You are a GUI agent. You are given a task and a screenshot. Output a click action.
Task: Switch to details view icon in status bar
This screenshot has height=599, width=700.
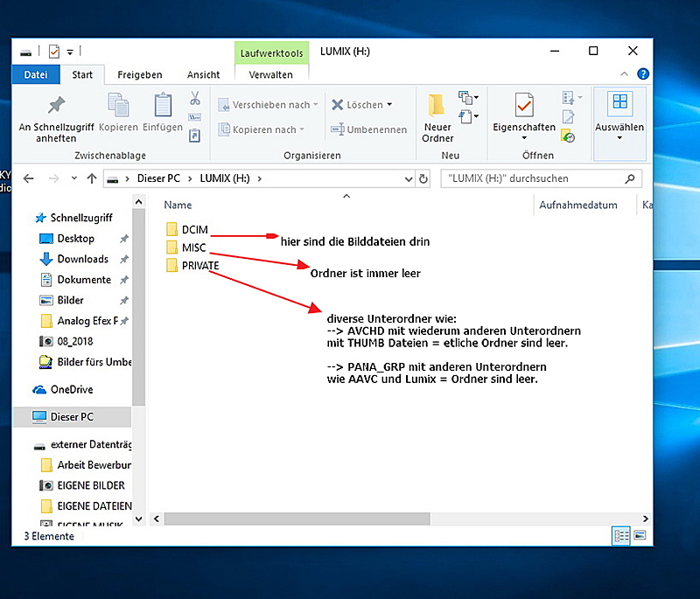coord(620,536)
